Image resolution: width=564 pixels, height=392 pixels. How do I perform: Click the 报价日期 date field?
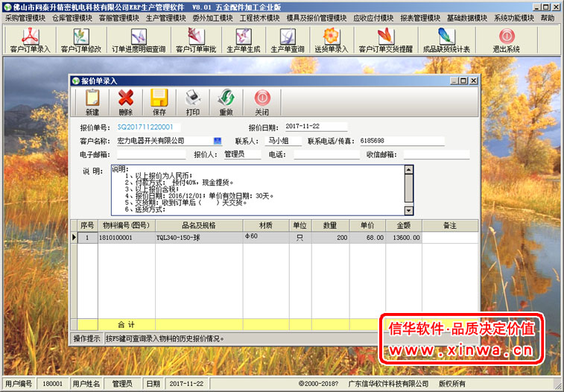tap(315, 127)
